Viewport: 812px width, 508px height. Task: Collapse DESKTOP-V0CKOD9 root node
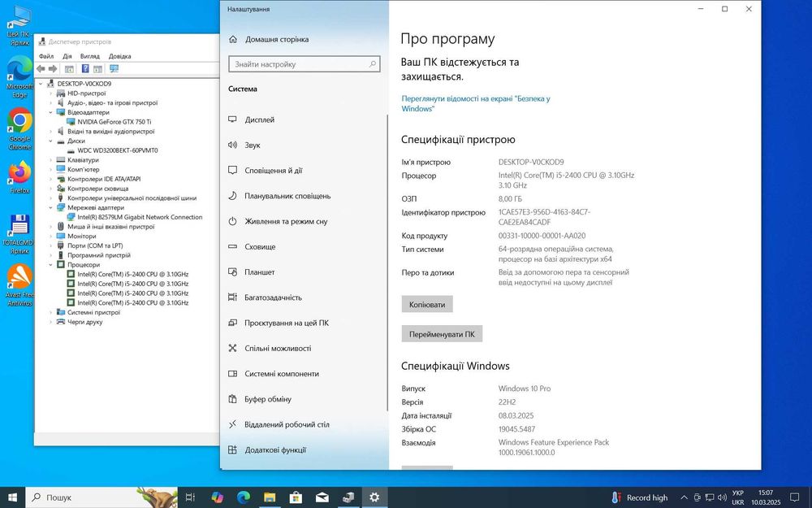(x=41, y=84)
